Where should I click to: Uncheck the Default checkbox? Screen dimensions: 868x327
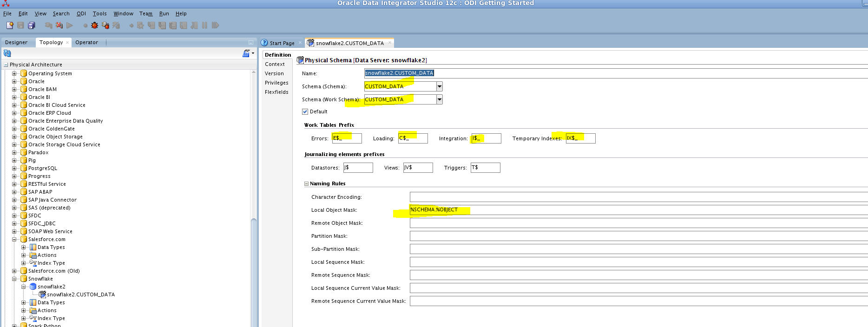pyautogui.click(x=305, y=111)
